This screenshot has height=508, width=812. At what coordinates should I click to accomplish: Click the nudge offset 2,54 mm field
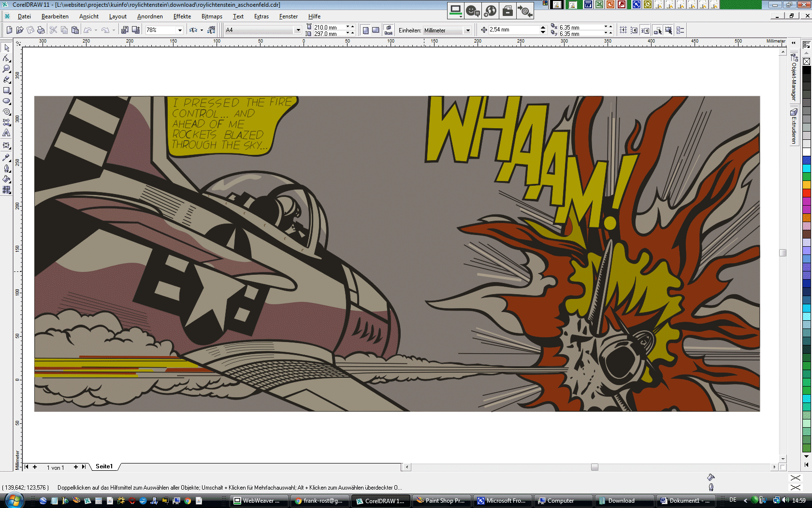point(514,30)
